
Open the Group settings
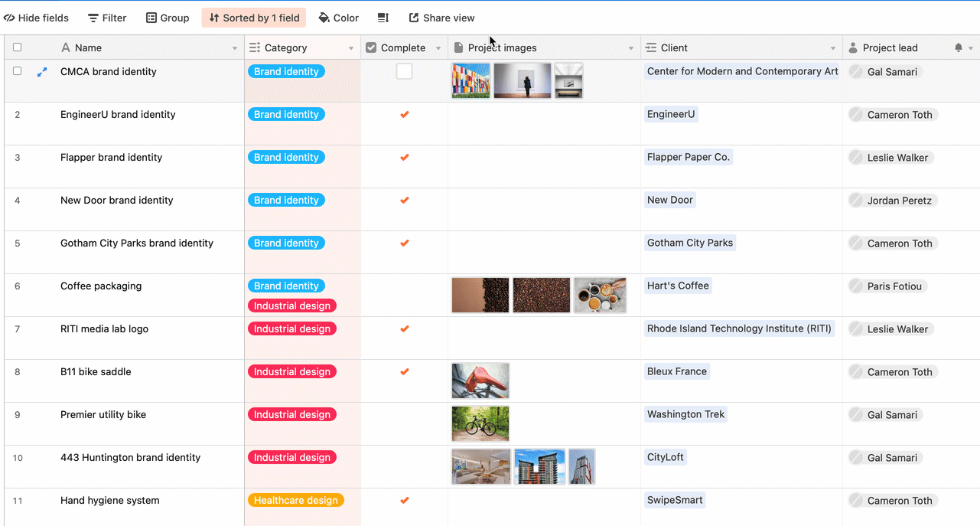point(167,18)
